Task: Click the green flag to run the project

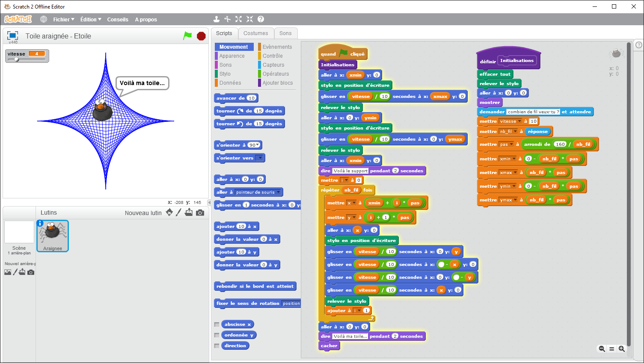Action: tap(187, 36)
